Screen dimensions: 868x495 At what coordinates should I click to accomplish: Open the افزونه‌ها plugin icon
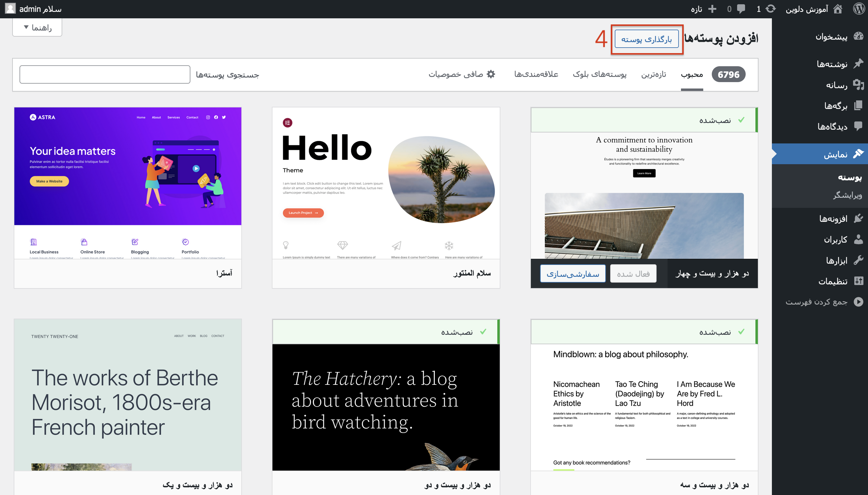pos(859,218)
